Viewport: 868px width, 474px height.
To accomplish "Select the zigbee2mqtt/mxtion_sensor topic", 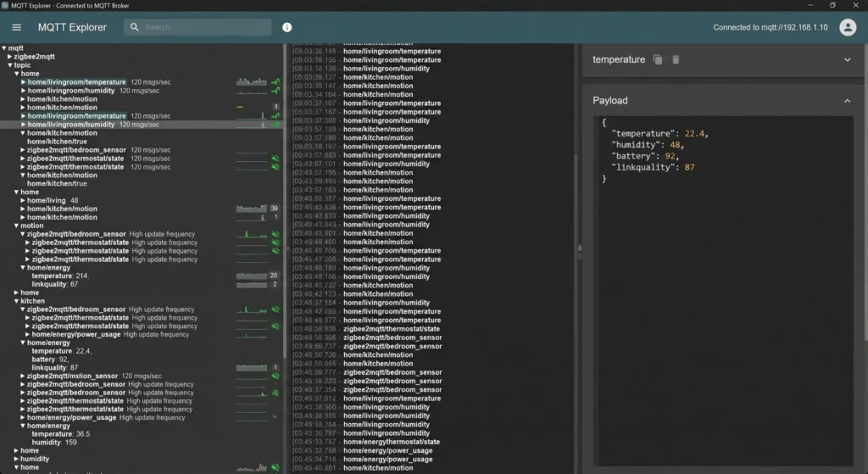I will 72,376.
